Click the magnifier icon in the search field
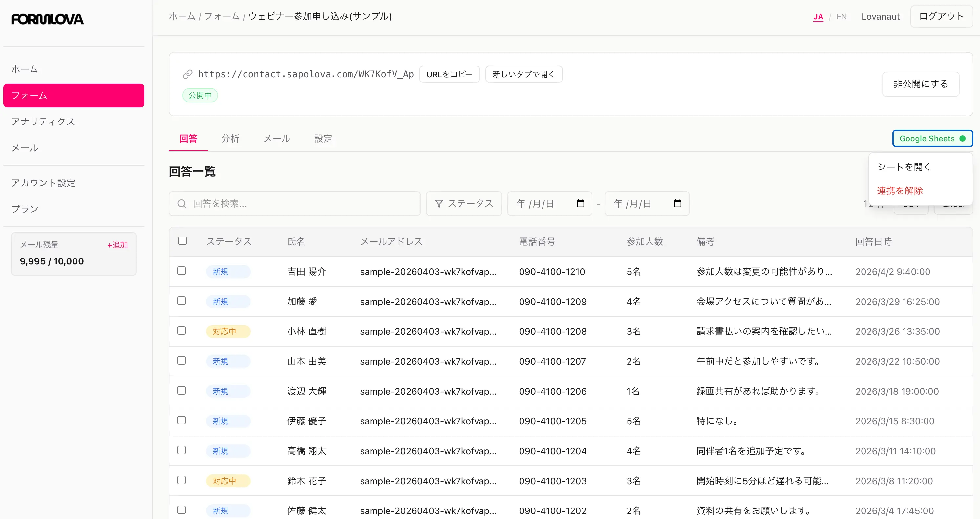Screen dimensions: 980x519 pos(182,203)
